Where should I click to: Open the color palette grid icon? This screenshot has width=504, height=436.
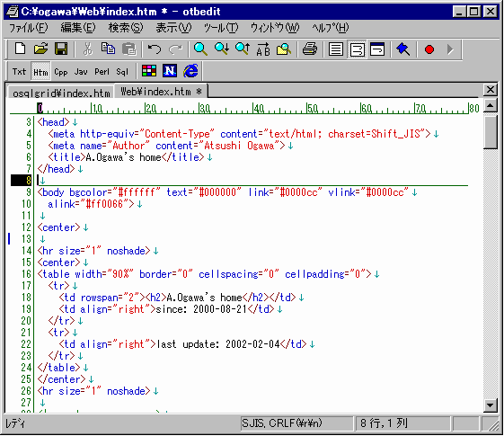click(x=149, y=71)
